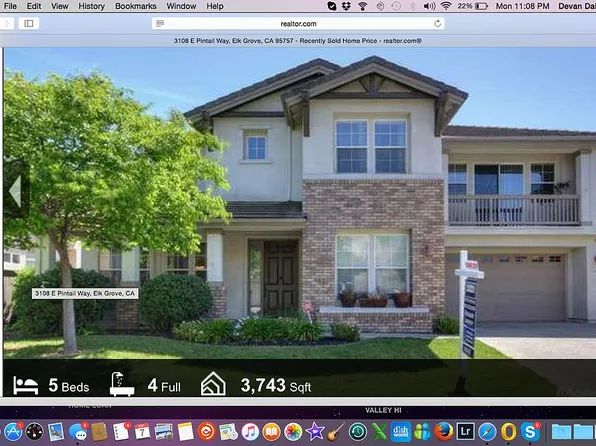Show previous photo with left arrow
Image resolution: width=596 pixels, height=446 pixels.
pyautogui.click(x=16, y=191)
